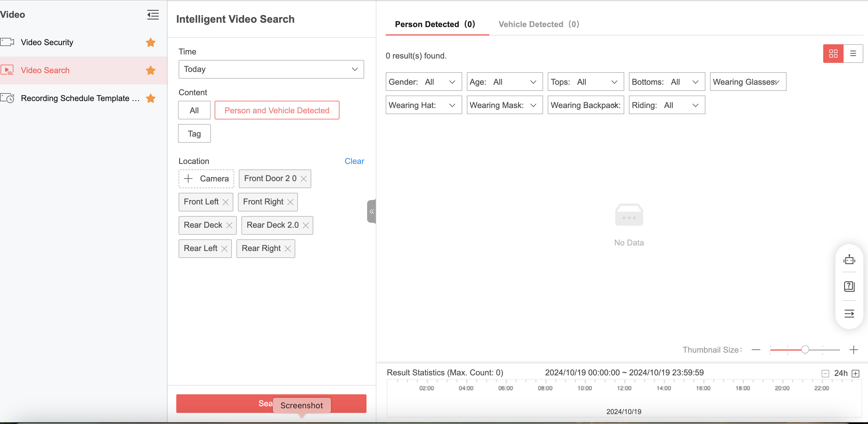Image resolution: width=868 pixels, height=424 pixels.
Task: Toggle Person and Vehicle Detected content
Action: 277,110
